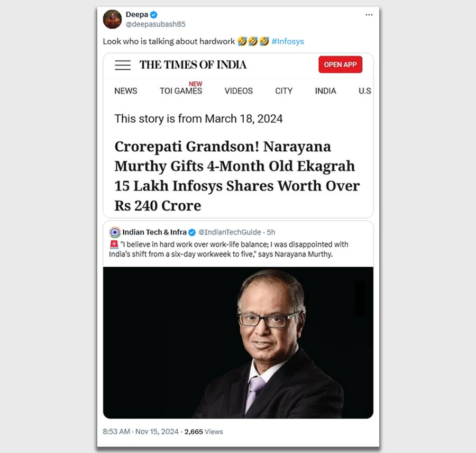This screenshot has height=453, width=476.
Task: Click the blue verified badge next to Deepa
Action: tap(154, 15)
